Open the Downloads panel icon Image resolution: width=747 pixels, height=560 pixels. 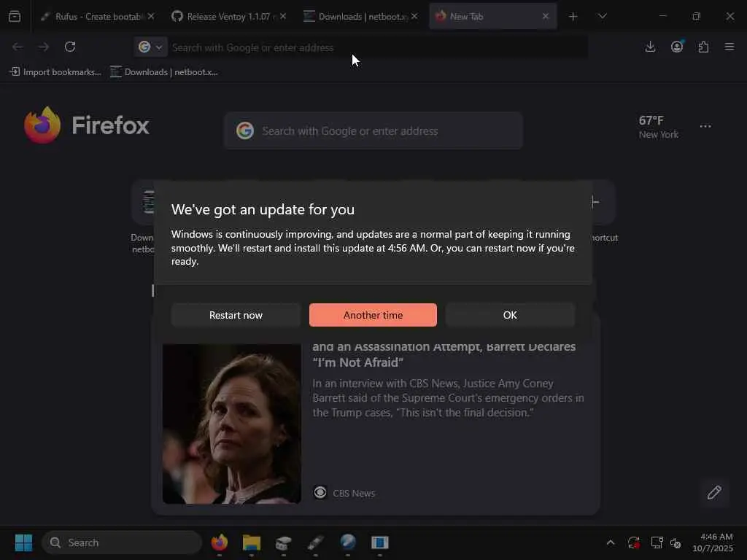tap(650, 47)
